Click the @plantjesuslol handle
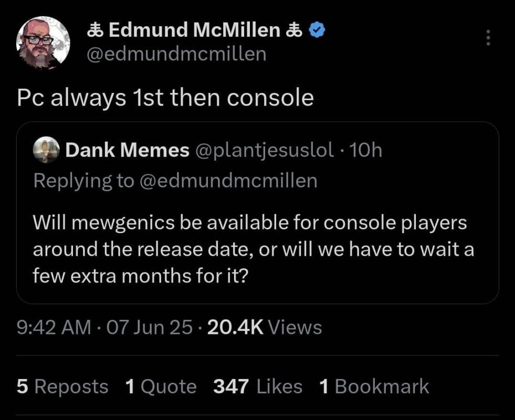This screenshot has width=515, height=420. 264,151
